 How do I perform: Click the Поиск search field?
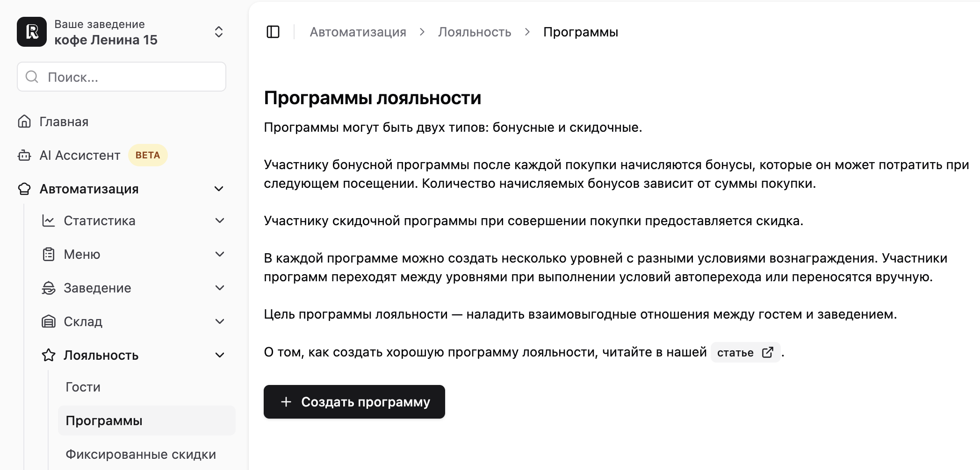(x=122, y=77)
